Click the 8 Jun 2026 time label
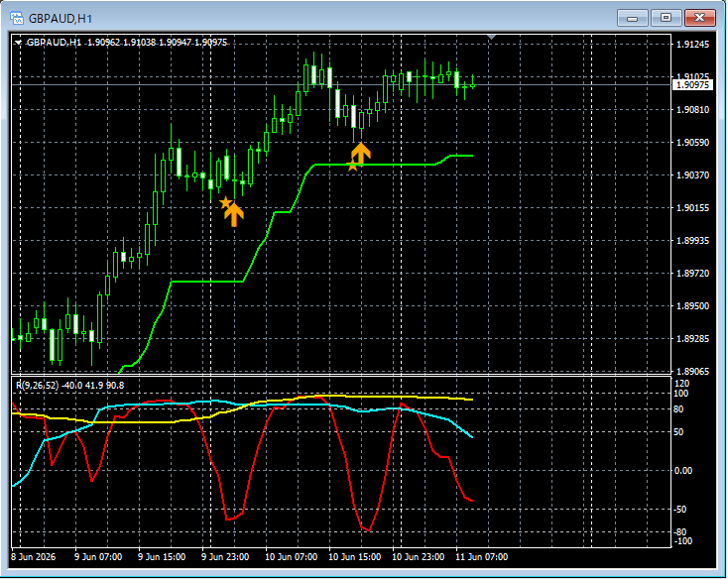Screen dimensions: 728x579 click(x=33, y=557)
